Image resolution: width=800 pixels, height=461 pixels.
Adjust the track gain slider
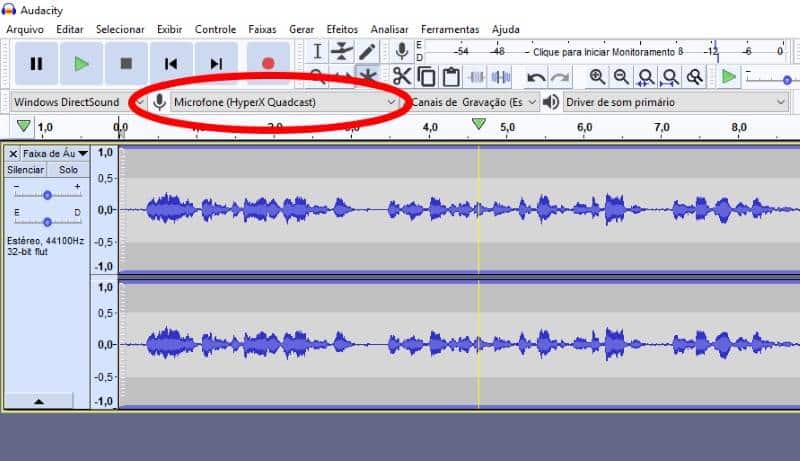pyautogui.click(x=47, y=195)
